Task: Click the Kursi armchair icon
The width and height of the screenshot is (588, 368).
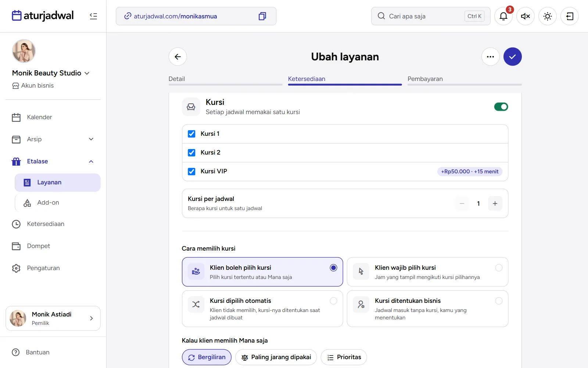Action: (191, 107)
